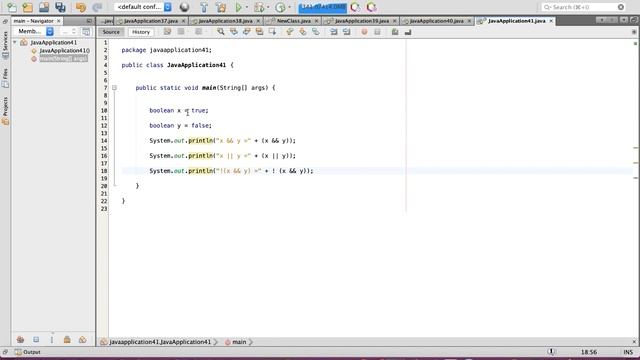640x360 pixels.
Task: Open the Projects side panel tab
Action: [x=5, y=110]
